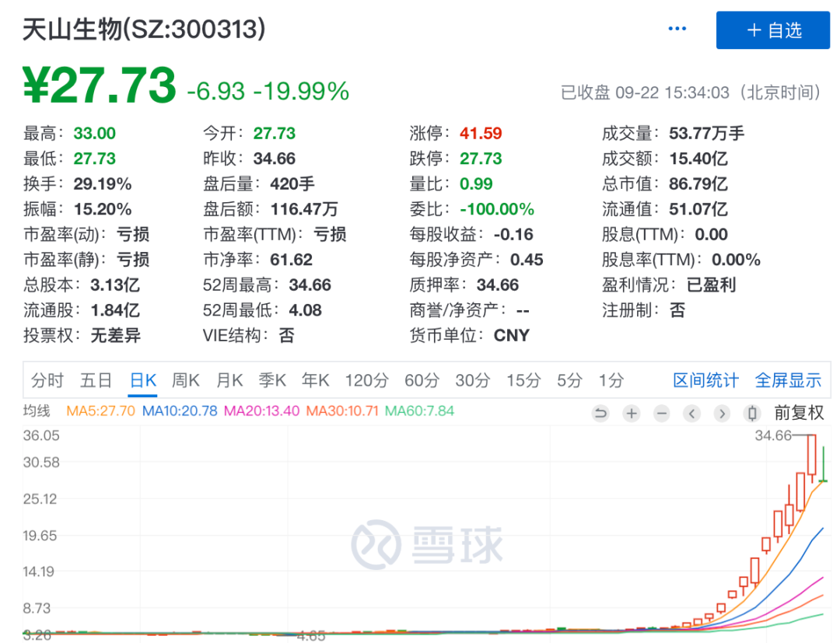Click the MA60:7.84 indicator label
This screenshot has width=840, height=643.
(x=419, y=411)
